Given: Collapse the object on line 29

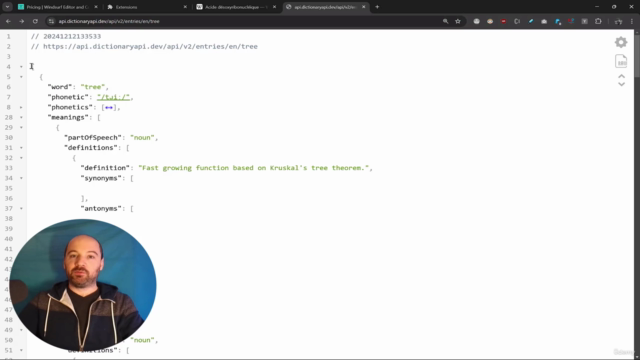Looking at the screenshot, I should click(21, 127).
